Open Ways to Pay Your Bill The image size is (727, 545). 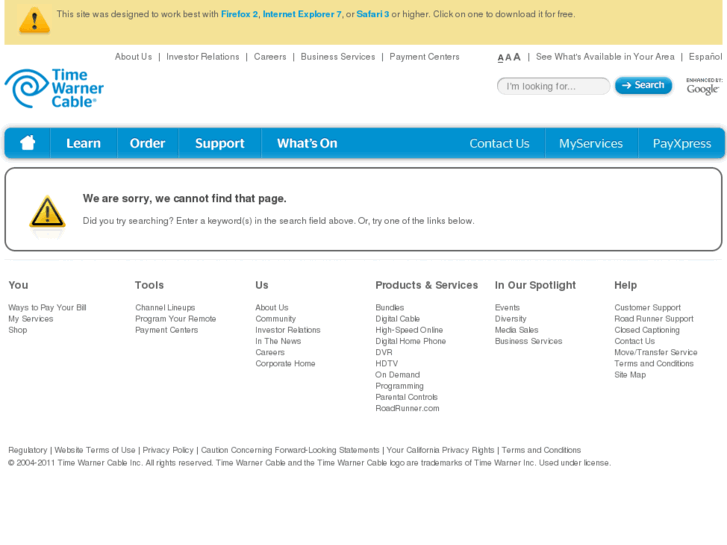point(47,308)
